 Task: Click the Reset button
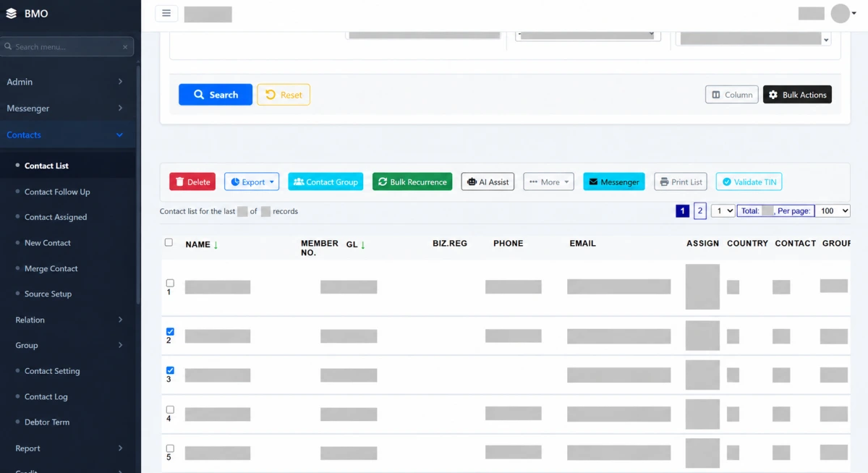coord(284,95)
